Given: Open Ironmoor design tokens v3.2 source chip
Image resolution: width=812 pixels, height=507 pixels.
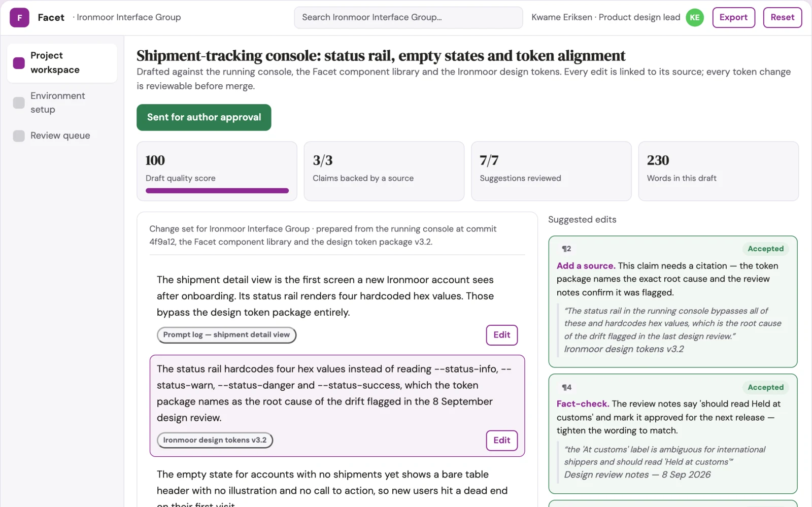Looking at the screenshot, I should (215, 440).
